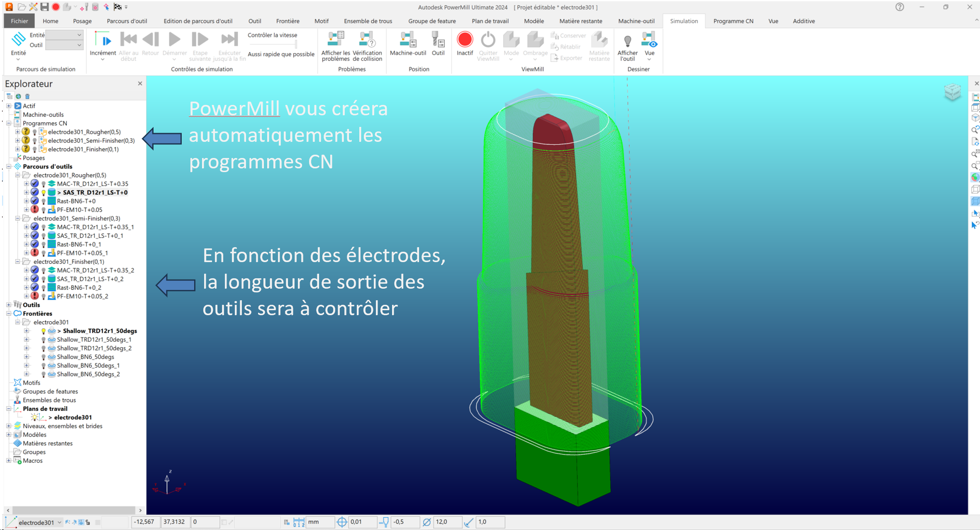Close the Explorateur panel
The image size is (980, 530).
click(140, 83)
